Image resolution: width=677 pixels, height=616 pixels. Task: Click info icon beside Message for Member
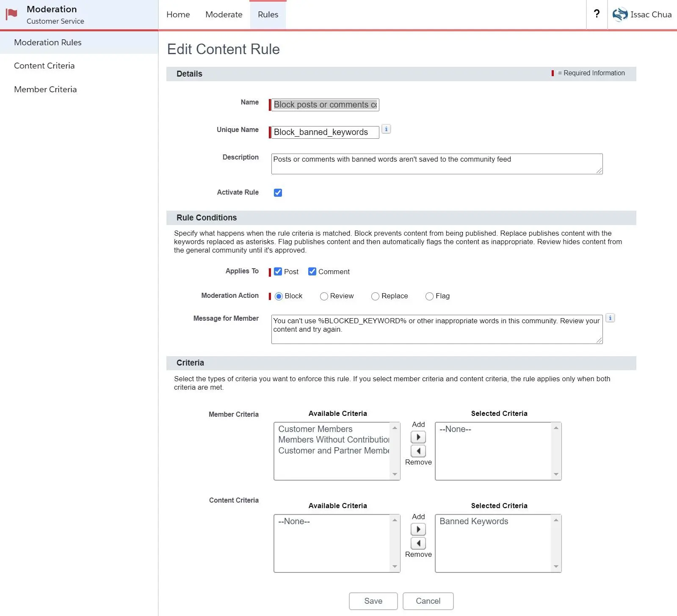point(610,318)
